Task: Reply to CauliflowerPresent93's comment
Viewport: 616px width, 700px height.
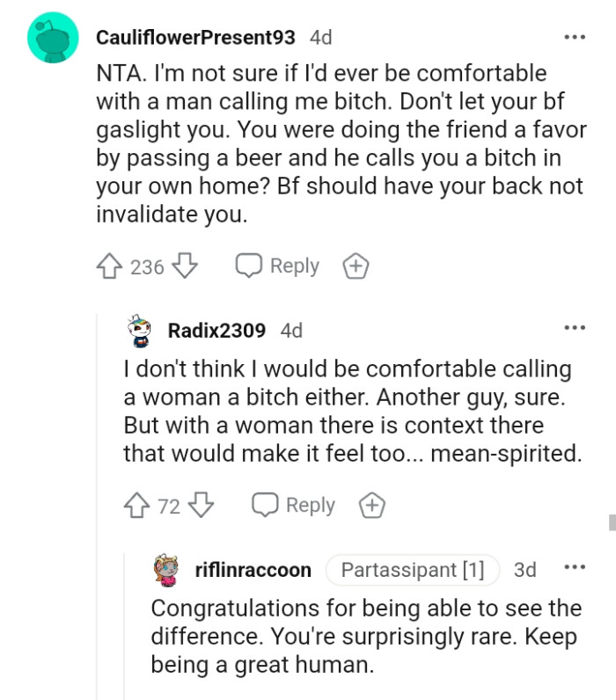Action: point(277,266)
